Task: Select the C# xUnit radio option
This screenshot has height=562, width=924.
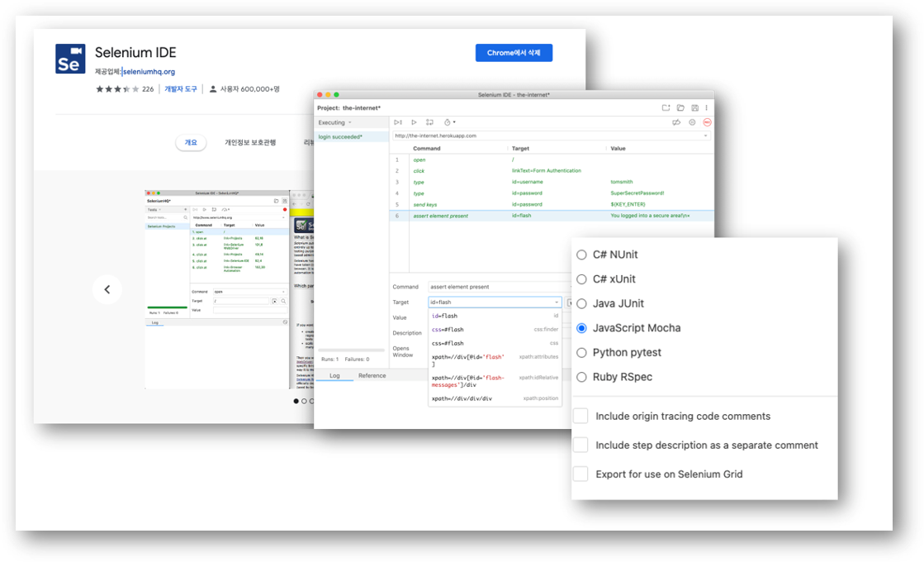Action: [x=581, y=279]
